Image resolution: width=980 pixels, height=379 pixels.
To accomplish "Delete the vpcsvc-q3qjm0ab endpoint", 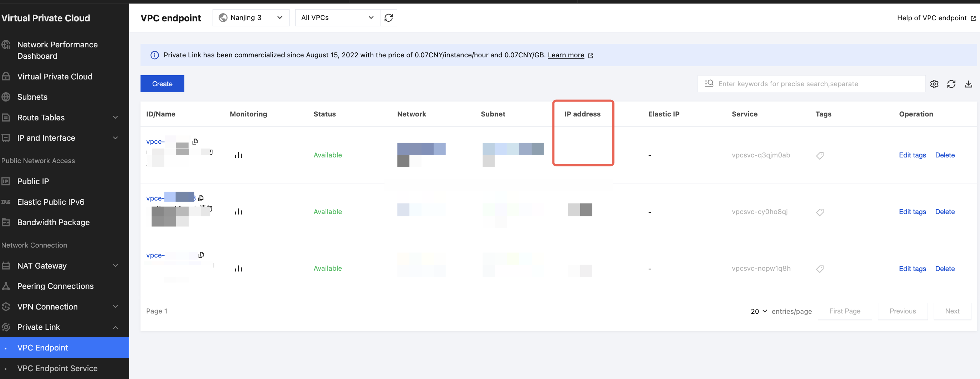I will point(945,155).
